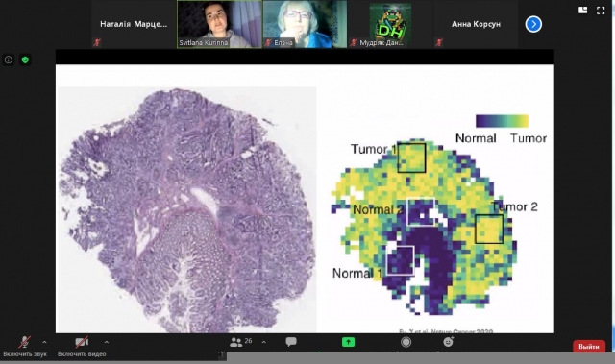Click the Normal 2 white box on heatmap
615x364 pixels.
(x=421, y=212)
